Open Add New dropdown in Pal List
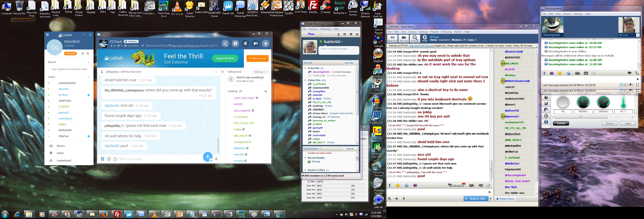 [350, 63]
